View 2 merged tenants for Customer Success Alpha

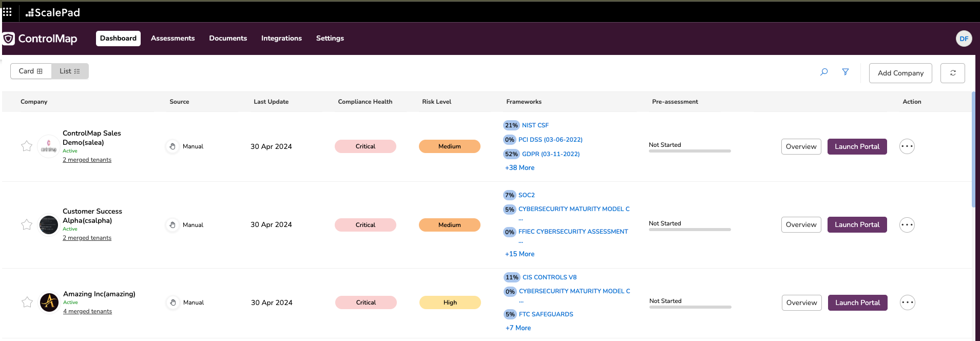click(x=87, y=238)
